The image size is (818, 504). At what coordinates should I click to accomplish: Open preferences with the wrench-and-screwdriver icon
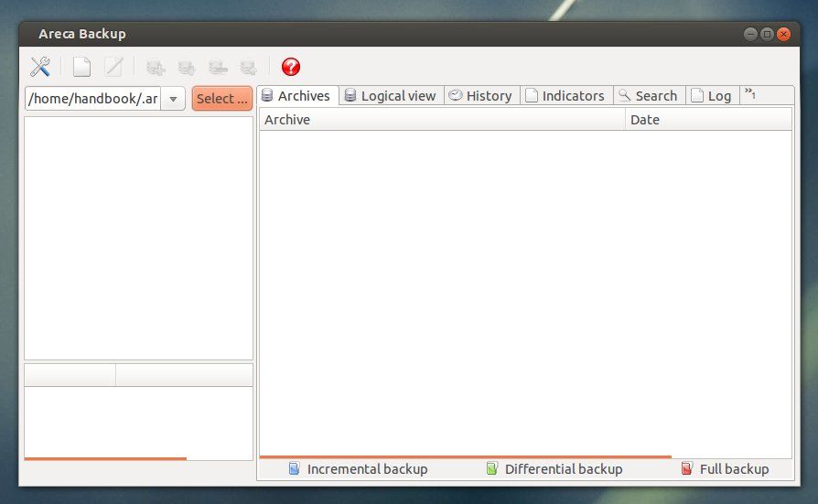pos(39,67)
